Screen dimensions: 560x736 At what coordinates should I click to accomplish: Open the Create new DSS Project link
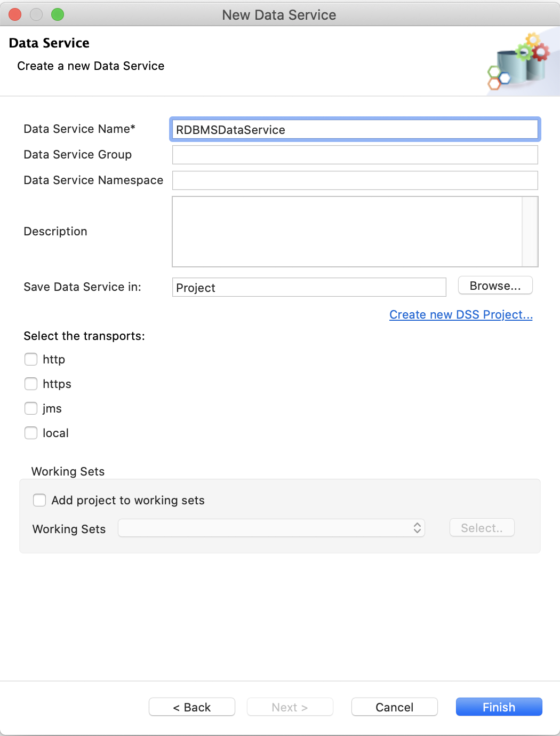[461, 314]
